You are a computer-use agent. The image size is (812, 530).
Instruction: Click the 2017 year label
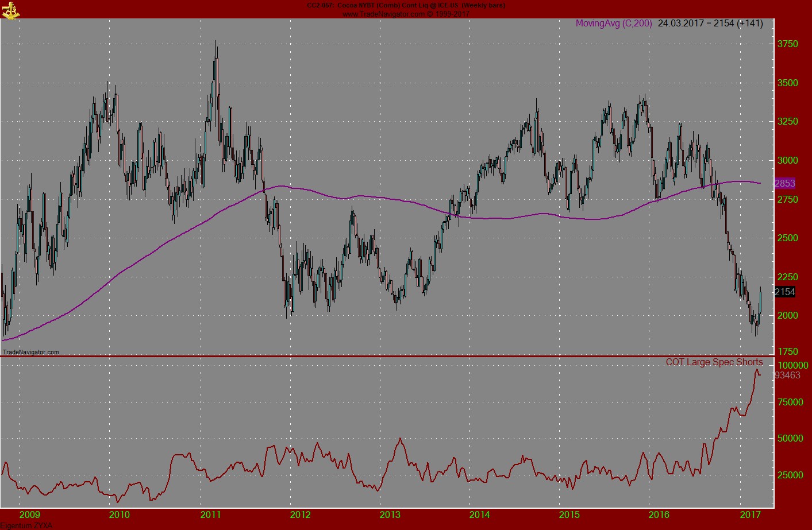click(x=750, y=514)
